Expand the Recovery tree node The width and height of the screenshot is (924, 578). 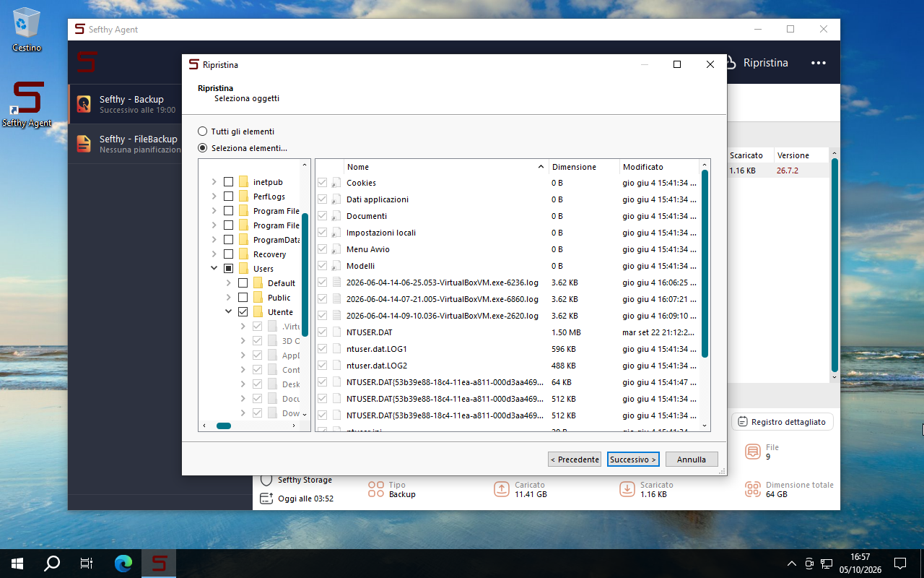click(214, 254)
